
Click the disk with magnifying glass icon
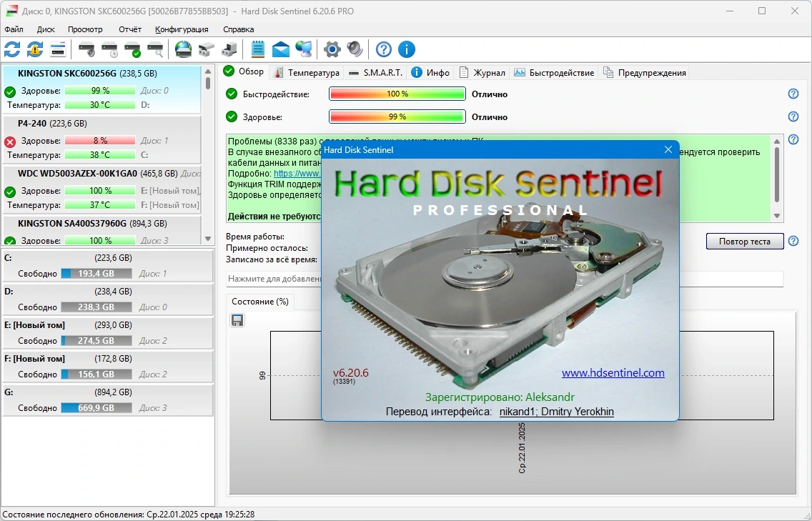tap(155, 50)
